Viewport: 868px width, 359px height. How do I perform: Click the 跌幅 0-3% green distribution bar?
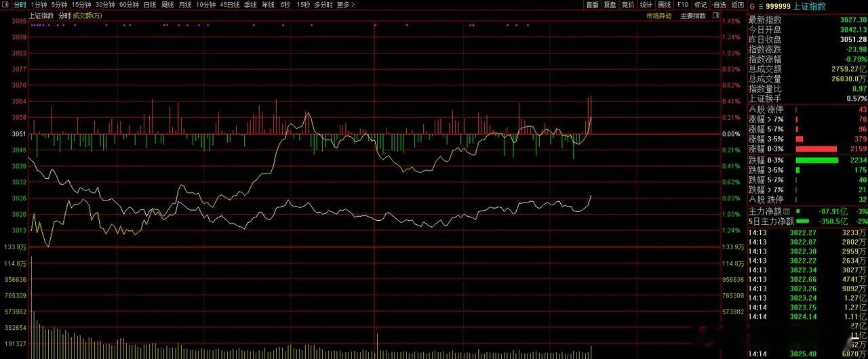pos(817,160)
